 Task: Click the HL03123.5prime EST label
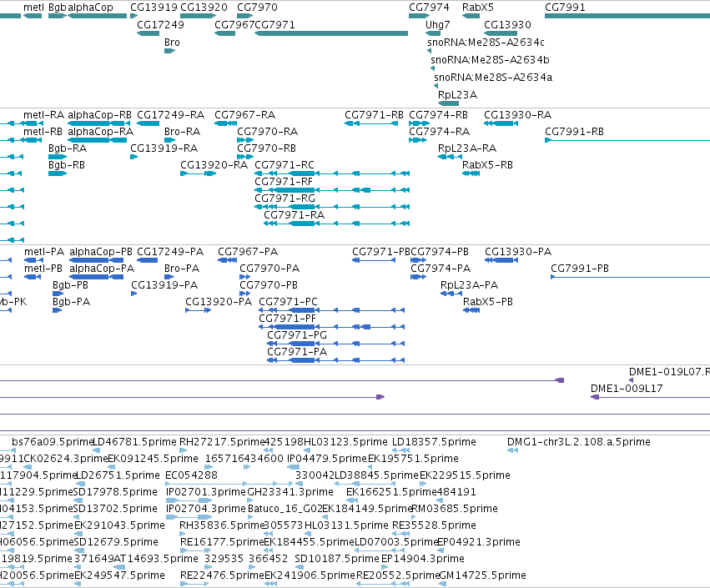(x=345, y=442)
